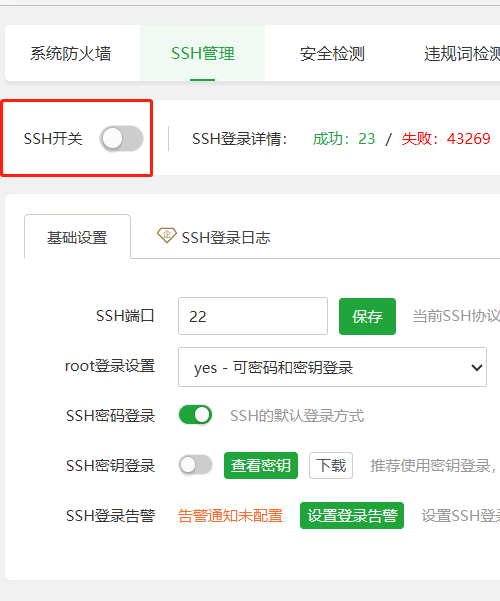
Task: Open the 违规词检测 tab
Action: pos(462,54)
